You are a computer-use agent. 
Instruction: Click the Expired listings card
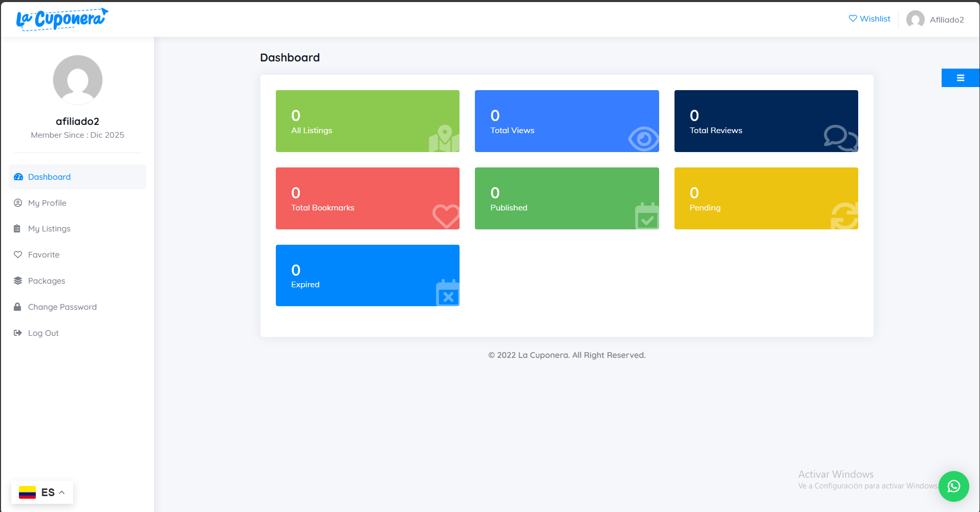(x=367, y=275)
